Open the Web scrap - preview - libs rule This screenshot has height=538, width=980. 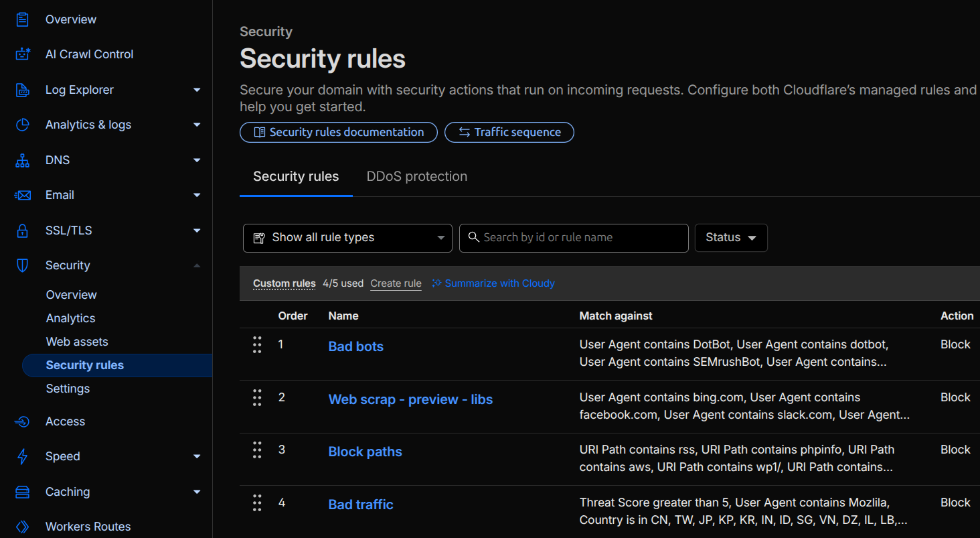point(410,399)
